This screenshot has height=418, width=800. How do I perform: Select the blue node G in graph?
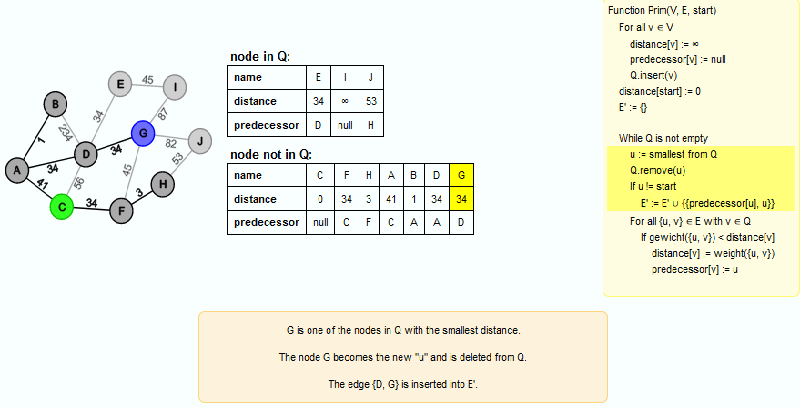[x=143, y=134]
